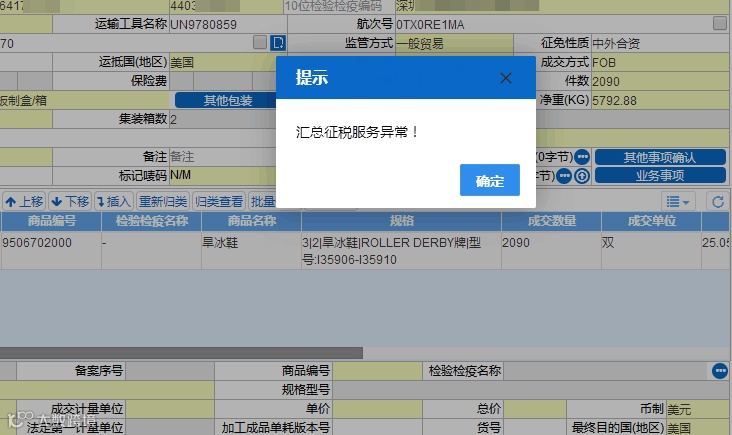The width and height of the screenshot is (732, 435).
Task: Click the ellipsis icon next to 0字节
Action: pyautogui.click(x=582, y=157)
